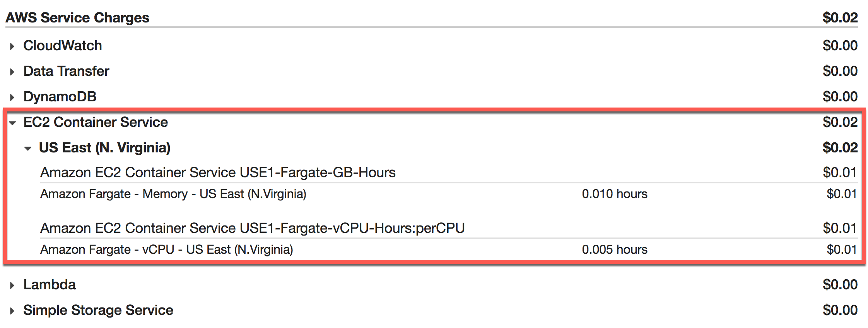This screenshot has width=868, height=328.
Task: Click the CloudWatch service name
Action: (63, 46)
